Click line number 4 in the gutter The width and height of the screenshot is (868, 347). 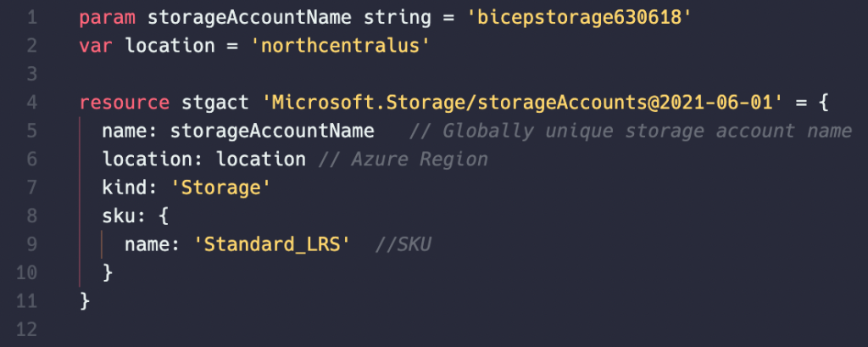(31, 104)
